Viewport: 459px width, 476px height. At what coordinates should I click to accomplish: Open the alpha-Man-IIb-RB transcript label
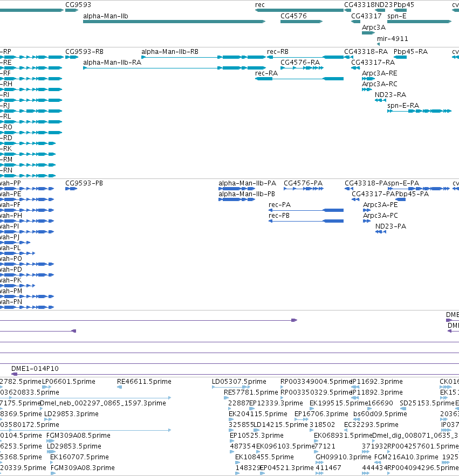point(170,52)
